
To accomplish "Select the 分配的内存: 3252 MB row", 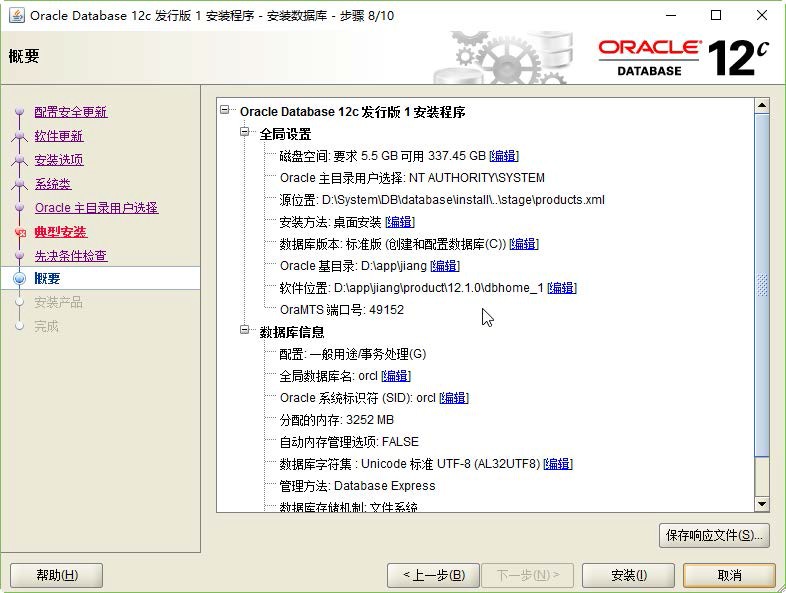I will 337,420.
